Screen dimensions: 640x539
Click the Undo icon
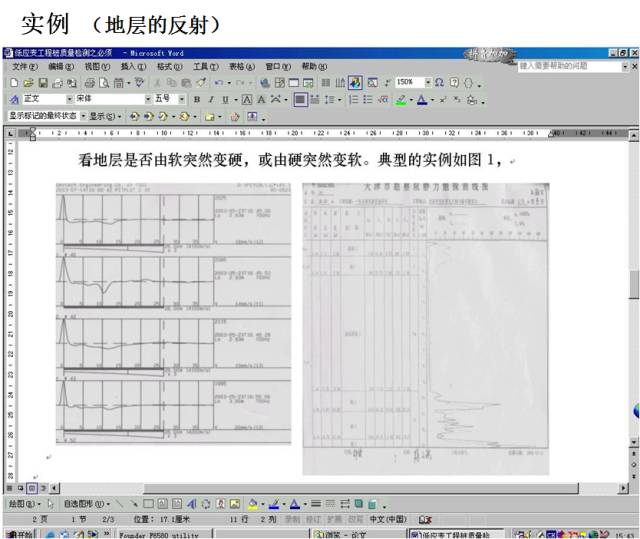click(x=217, y=83)
